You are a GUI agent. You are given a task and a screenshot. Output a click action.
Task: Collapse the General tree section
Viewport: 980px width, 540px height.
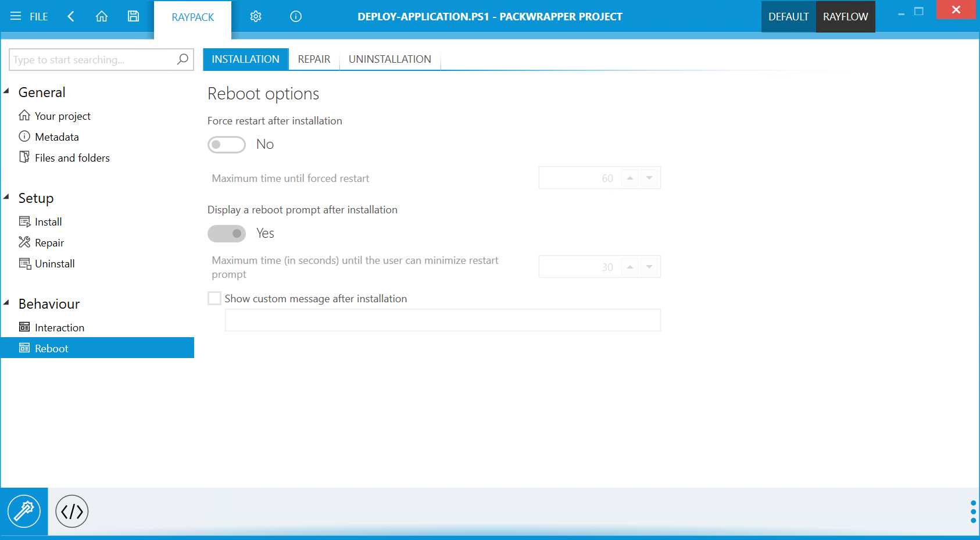pyautogui.click(x=7, y=91)
